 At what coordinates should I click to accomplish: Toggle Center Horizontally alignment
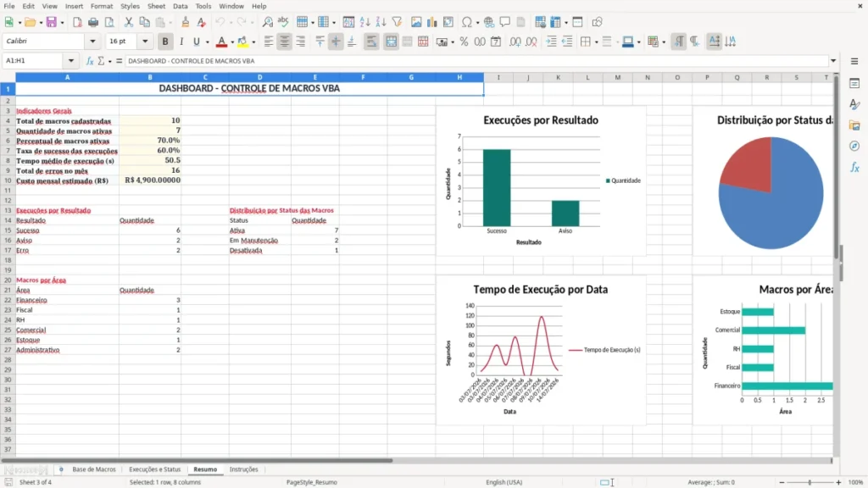point(285,42)
